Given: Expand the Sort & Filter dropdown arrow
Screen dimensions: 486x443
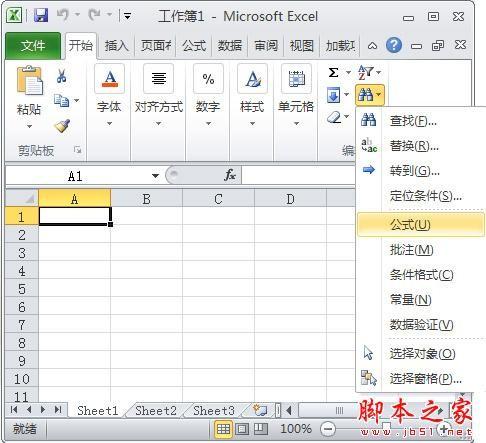Looking at the screenshot, I should (379, 72).
